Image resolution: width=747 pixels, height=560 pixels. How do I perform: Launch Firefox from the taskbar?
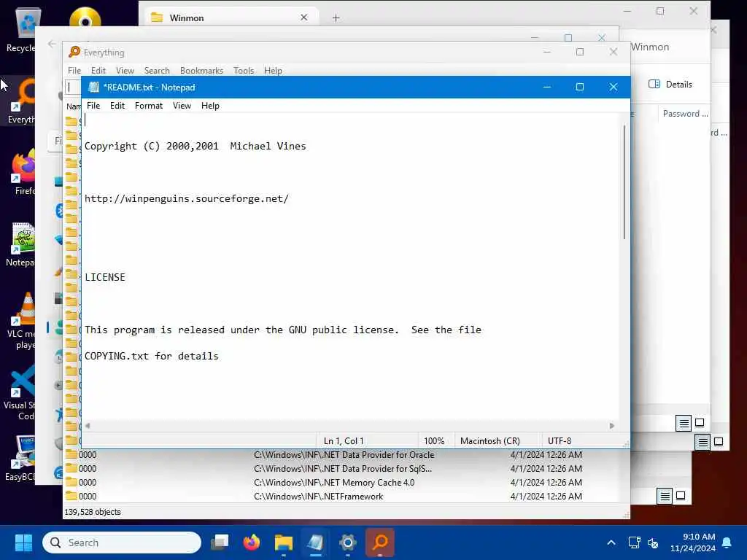click(x=252, y=542)
